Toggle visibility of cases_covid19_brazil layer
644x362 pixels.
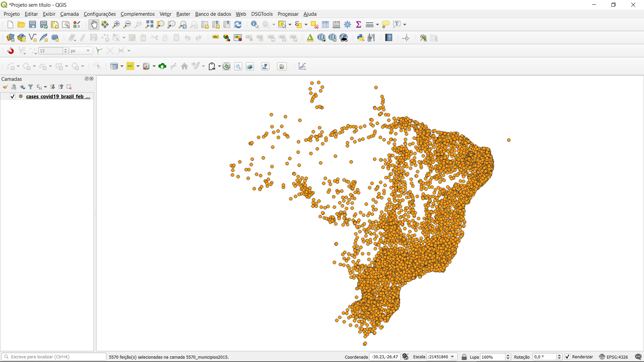(x=13, y=97)
